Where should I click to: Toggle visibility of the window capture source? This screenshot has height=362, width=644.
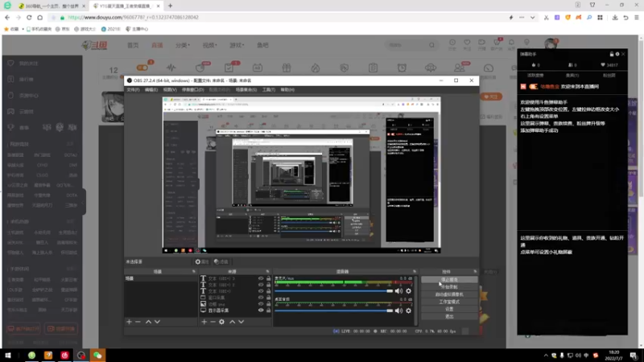[261, 298]
